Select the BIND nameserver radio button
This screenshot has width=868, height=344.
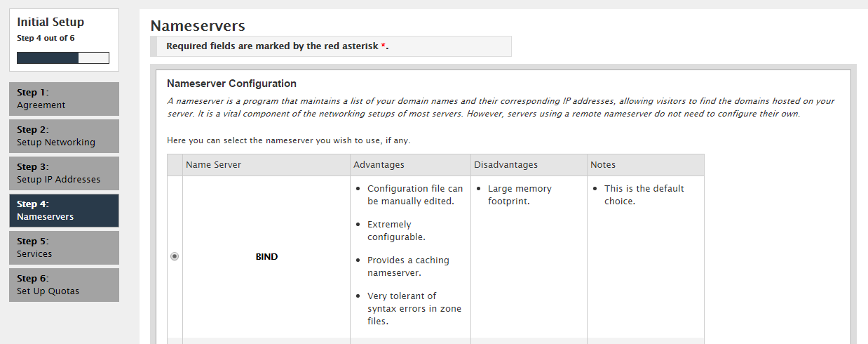pos(175,257)
